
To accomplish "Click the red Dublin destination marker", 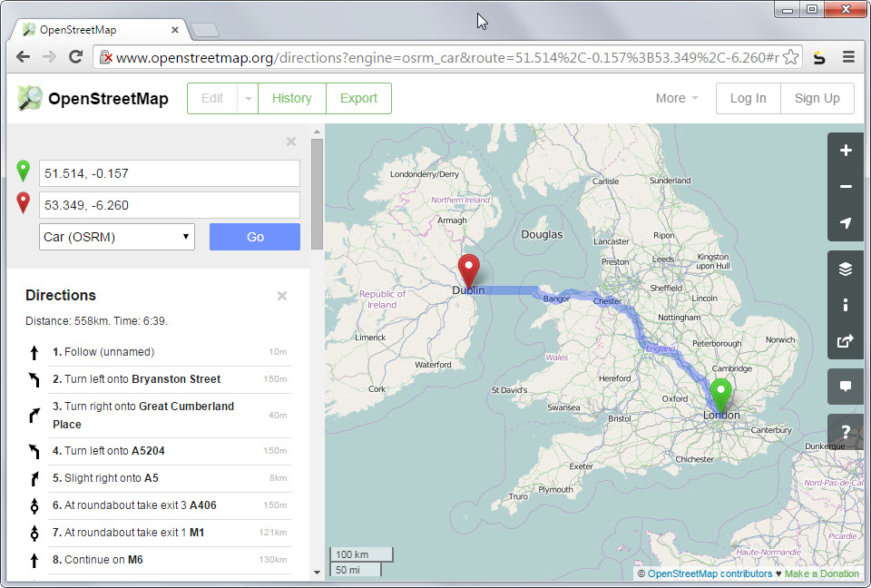I will tap(469, 270).
